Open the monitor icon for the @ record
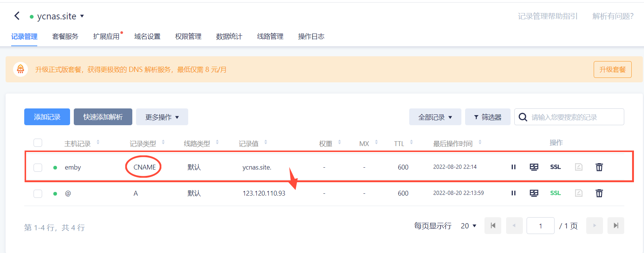Viewport: 644px width, 253px height. (534, 193)
